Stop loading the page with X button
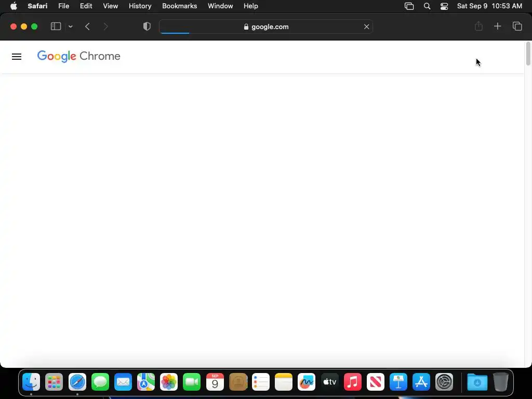Viewport: 532px width, 399px height. [366, 26]
